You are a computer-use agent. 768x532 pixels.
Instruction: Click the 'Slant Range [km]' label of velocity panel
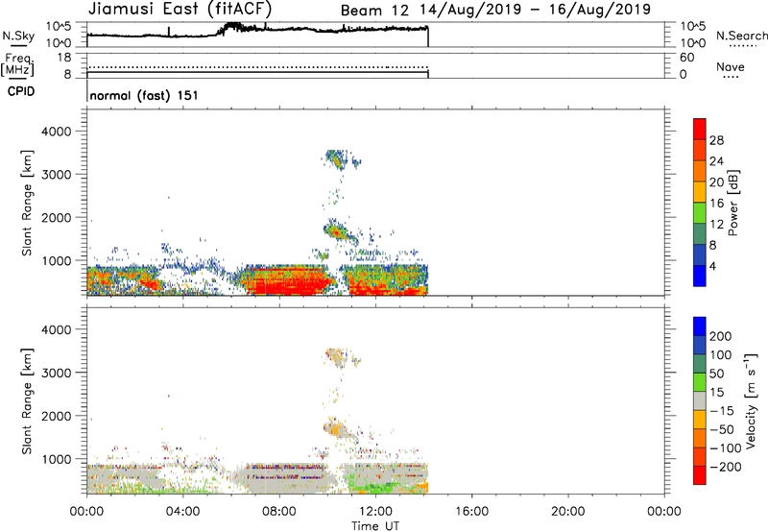pos(27,400)
